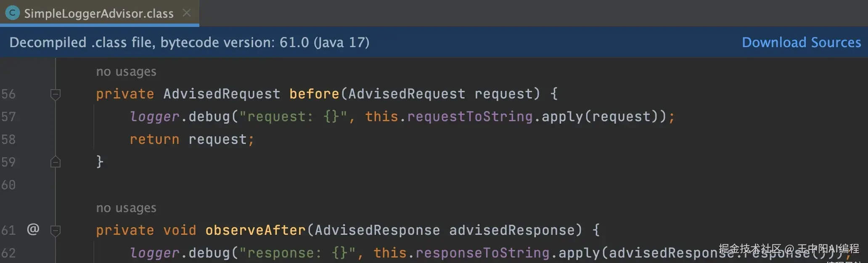Click the Download Sources link

(801, 42)
